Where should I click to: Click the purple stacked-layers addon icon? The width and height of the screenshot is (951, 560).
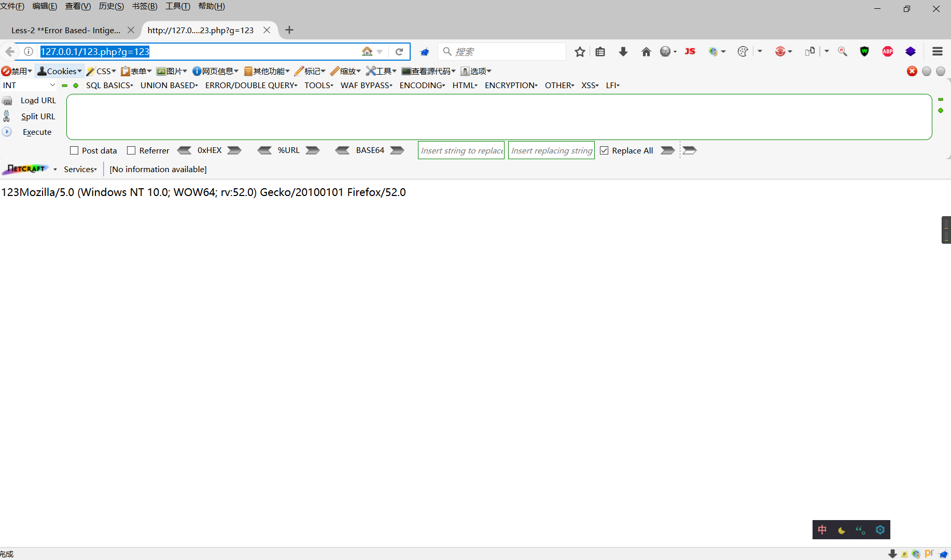(x=911, y=51)
